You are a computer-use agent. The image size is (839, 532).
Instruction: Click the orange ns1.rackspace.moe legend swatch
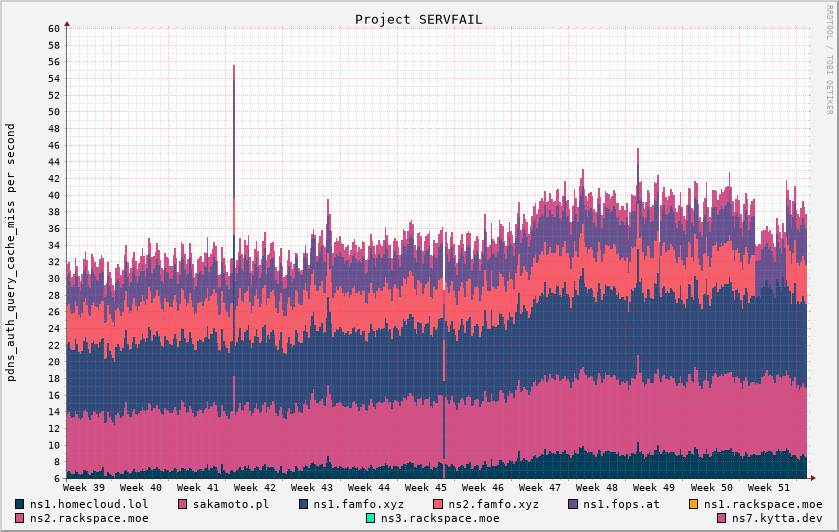(694, 504)
